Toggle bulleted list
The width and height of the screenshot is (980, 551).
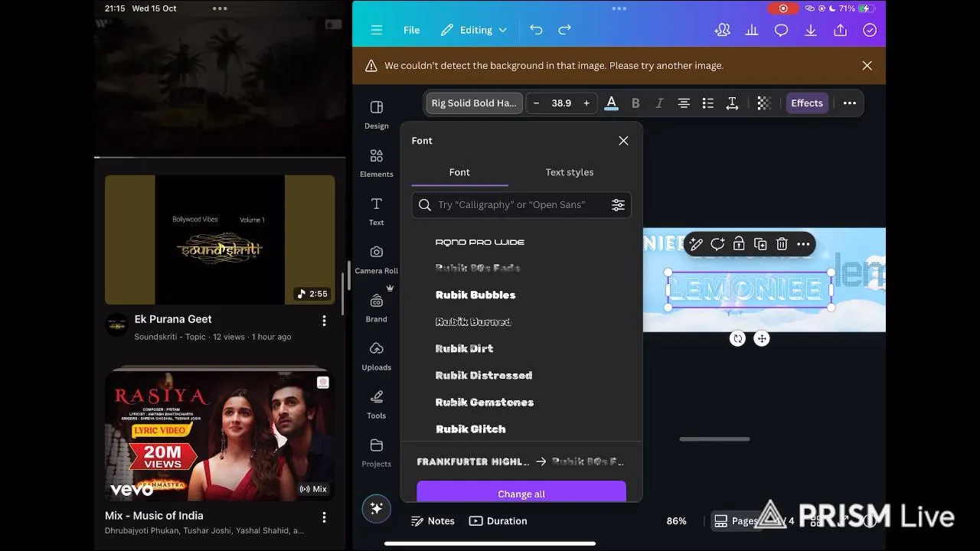tap(708, 103)
